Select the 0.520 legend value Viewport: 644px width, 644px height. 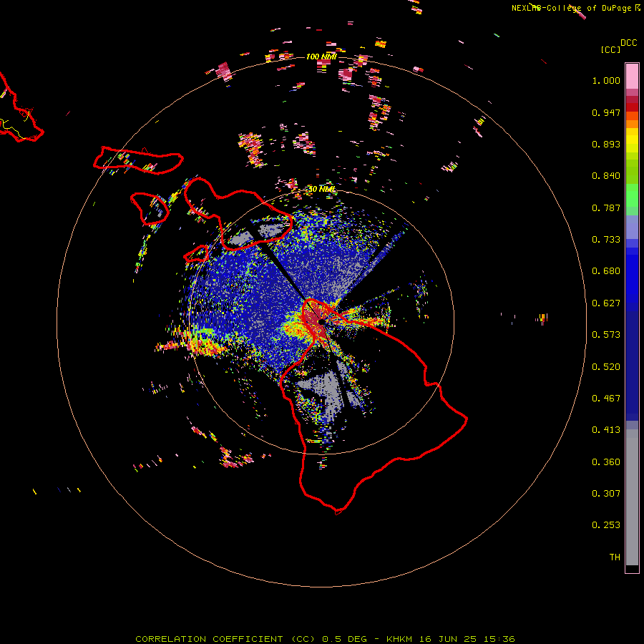coord(606,367)
